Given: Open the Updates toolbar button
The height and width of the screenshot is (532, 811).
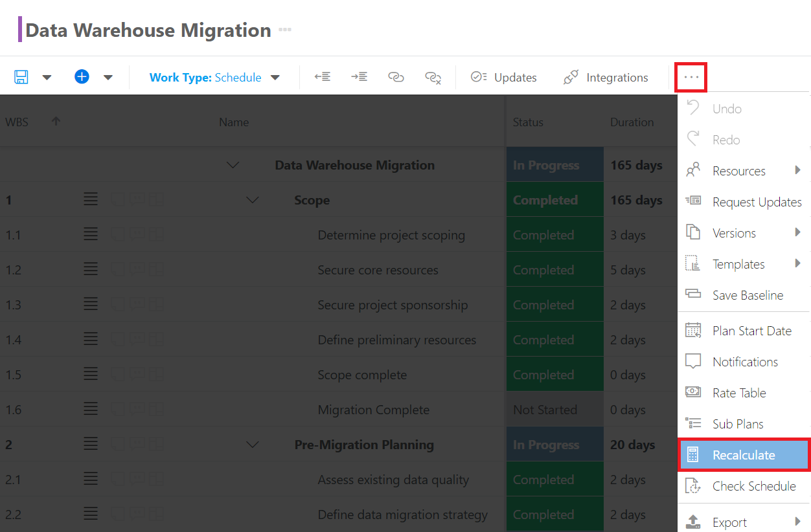Looking at the screenshot, I should coord(503,78).
